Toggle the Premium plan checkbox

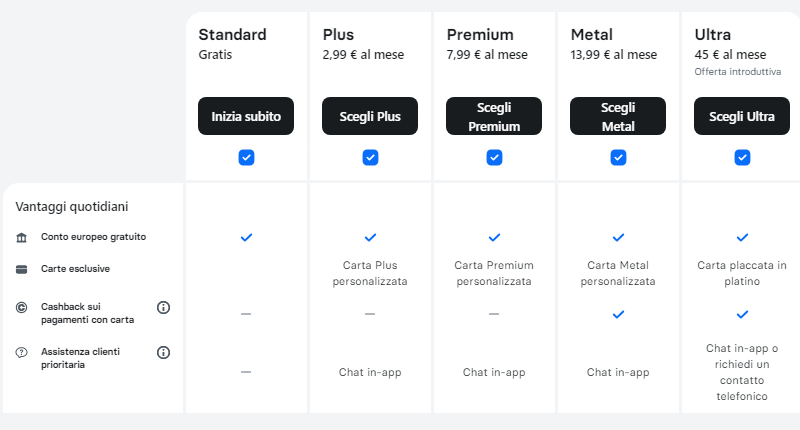[494, 158]
